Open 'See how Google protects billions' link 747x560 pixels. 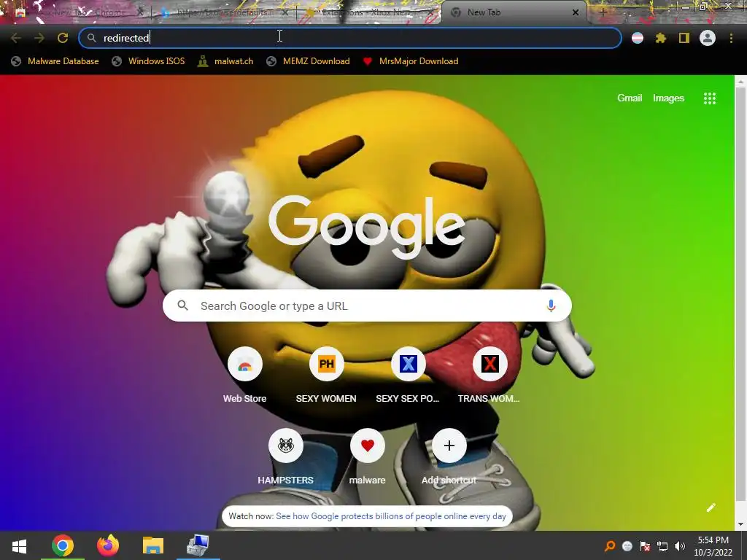pyautogui.click(x=391, y=516)
